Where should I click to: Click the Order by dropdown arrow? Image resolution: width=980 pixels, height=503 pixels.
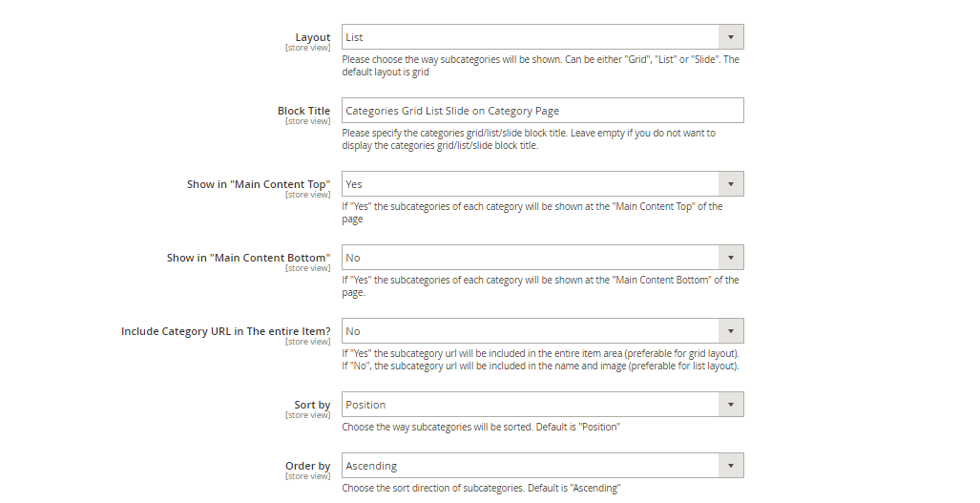coord(731,466)
